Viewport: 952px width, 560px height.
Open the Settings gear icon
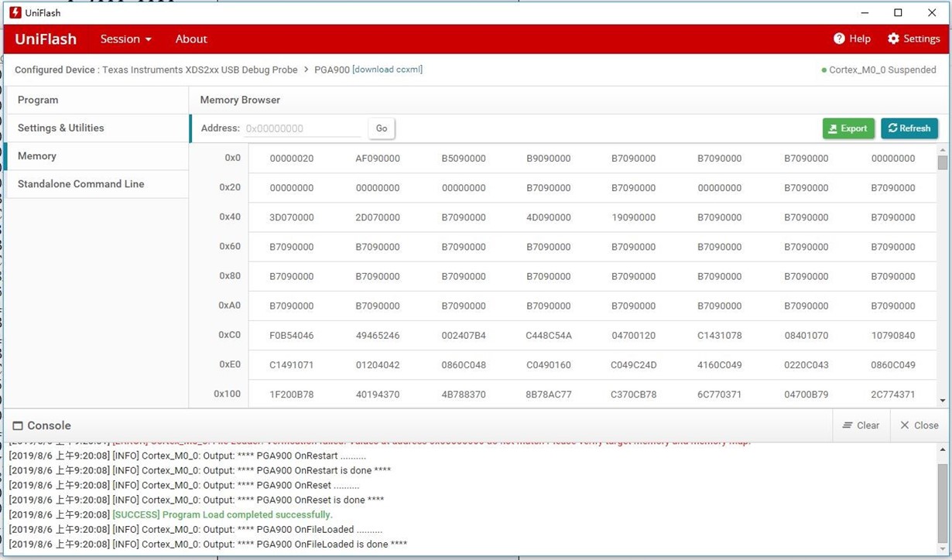pos(893,39)
